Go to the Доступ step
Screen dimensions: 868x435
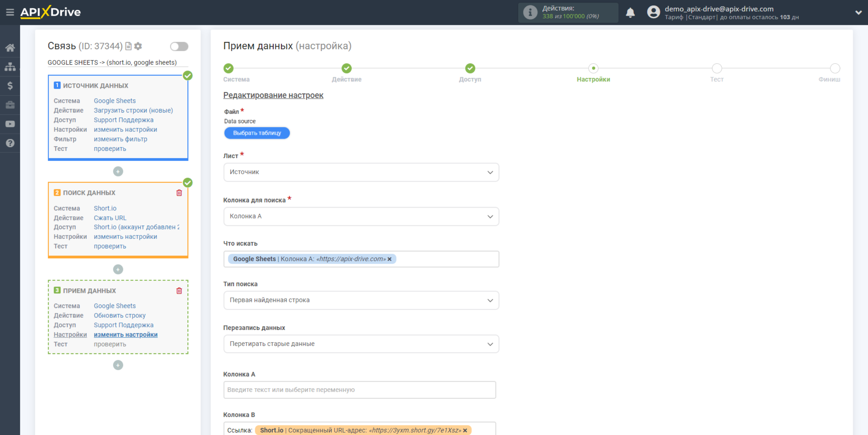point(470,68)
